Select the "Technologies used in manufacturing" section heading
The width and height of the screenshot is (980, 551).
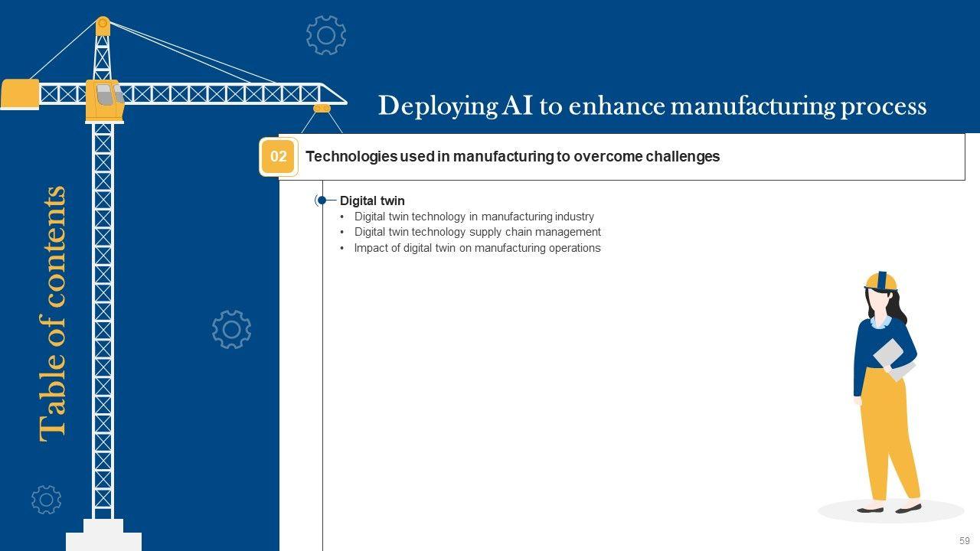coord(513,157)
